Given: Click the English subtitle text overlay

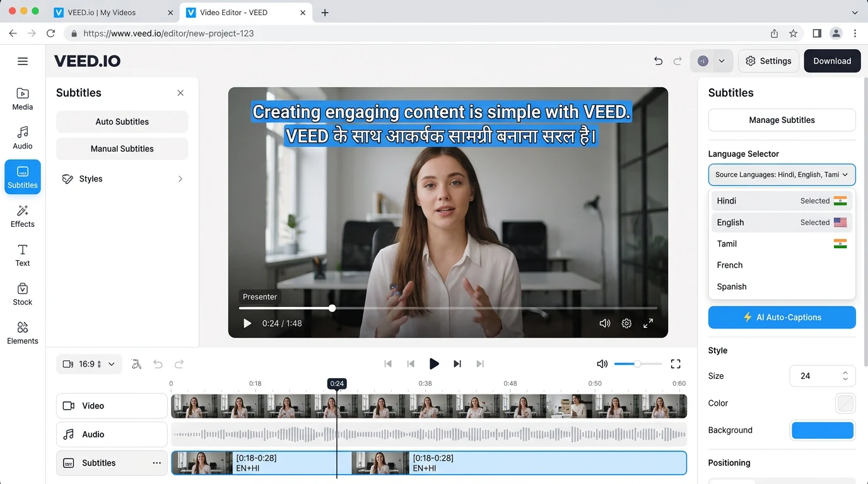Looking at the screenshot, I should pyautogui.click(x=442, y=112).
